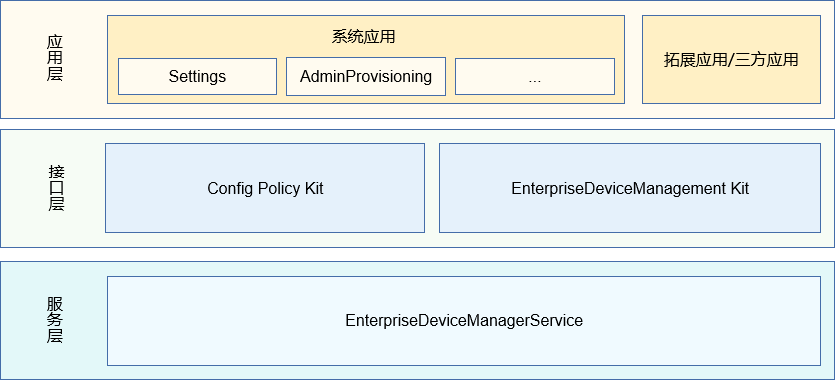This screenshot has height=381, width=836.
Task: Select the AdminProvisioning box
Action: pos(366,76)
